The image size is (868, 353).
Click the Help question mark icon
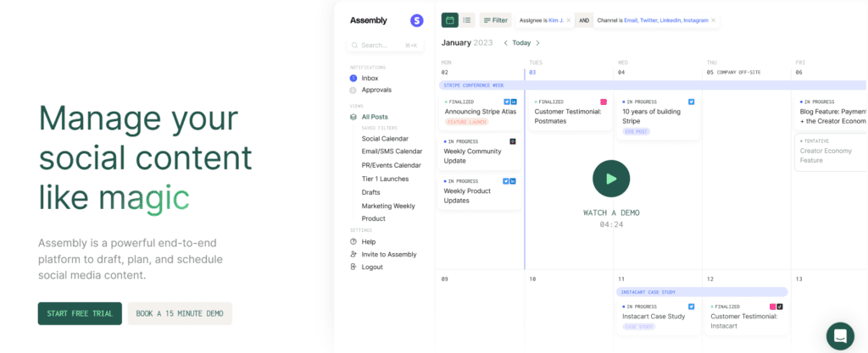click(x=353, y=242)
